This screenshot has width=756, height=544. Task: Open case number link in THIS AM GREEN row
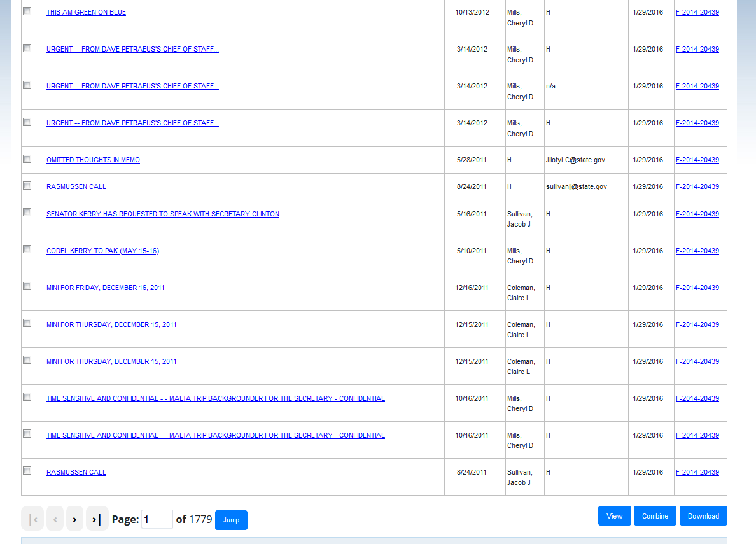tap(697, 12)
